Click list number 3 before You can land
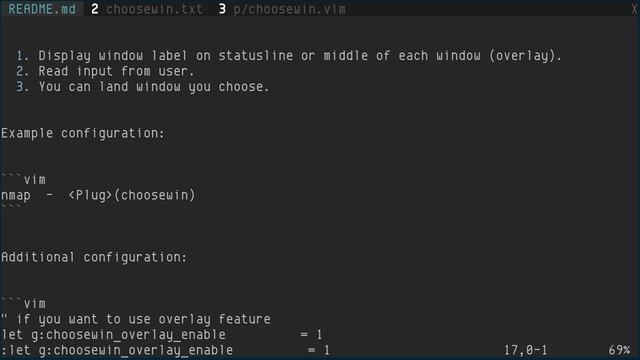Viewport: 640px width, 360px height. pos(22,87)
